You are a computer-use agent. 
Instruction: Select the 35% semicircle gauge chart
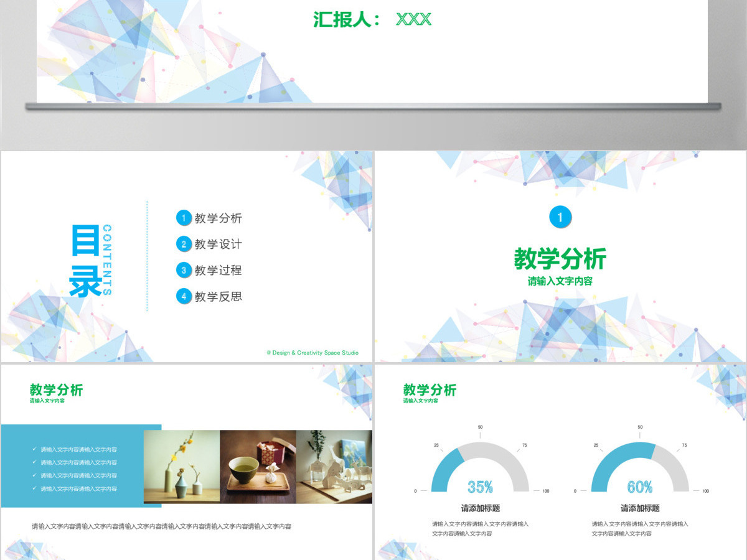[481, 467]
